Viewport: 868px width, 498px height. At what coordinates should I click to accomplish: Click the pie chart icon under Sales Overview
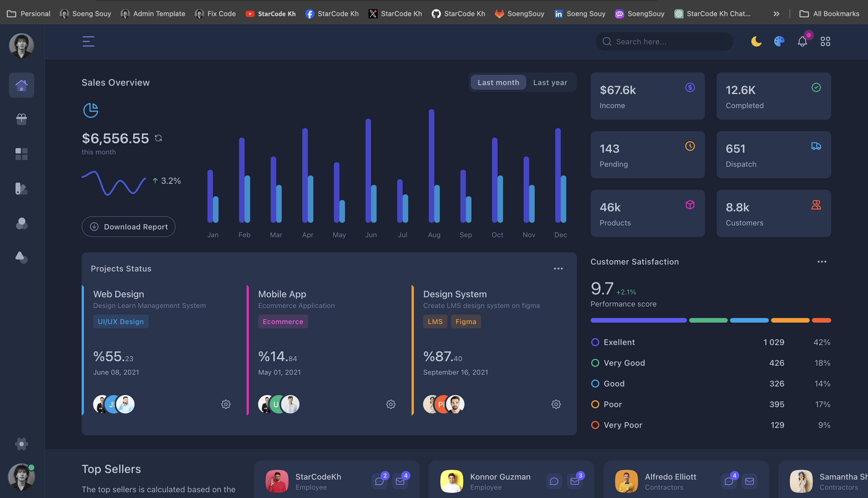coord(91,110)
